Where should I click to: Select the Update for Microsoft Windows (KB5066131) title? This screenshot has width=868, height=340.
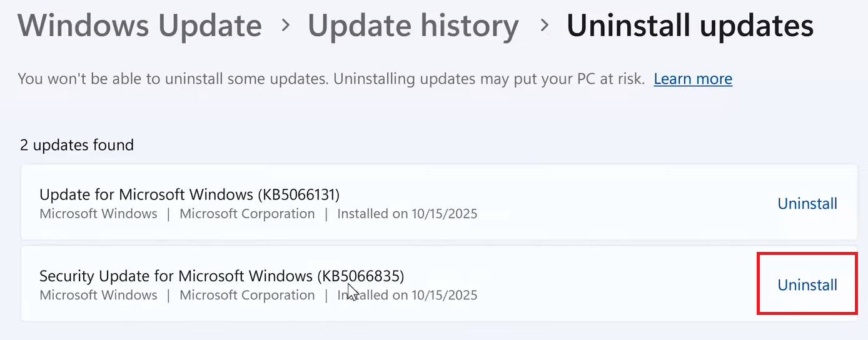189,194
